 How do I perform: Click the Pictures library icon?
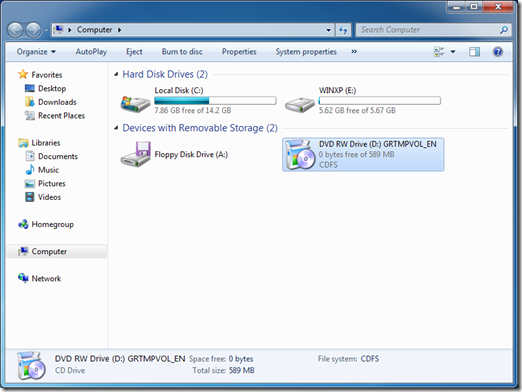(30, 184)
